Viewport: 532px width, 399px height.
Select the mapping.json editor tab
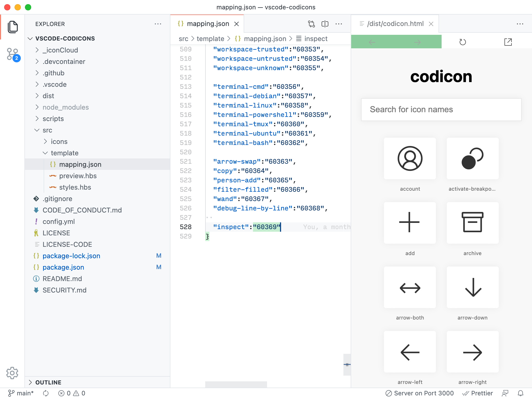(208, 24)
